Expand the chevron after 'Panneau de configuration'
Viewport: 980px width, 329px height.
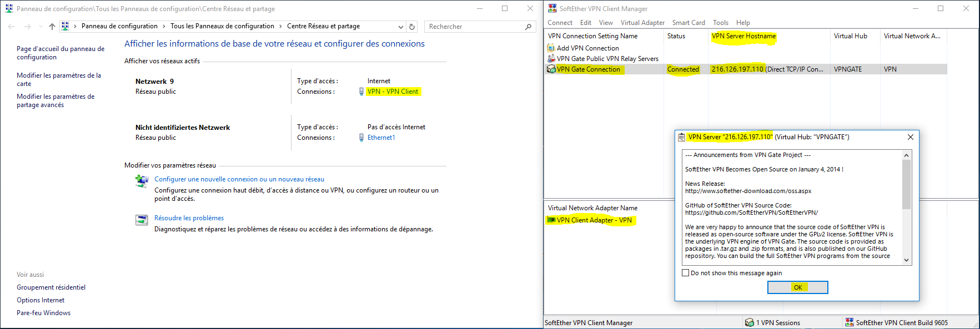[x=164, y=26]
